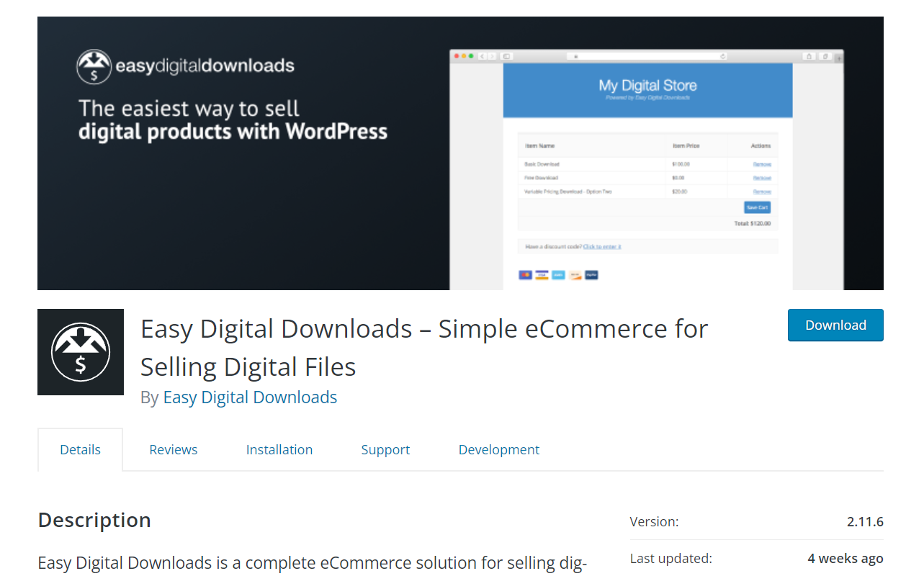The image size is (924, 576).
Task: Click the Description heading
Action: click(x=94, y=520)
